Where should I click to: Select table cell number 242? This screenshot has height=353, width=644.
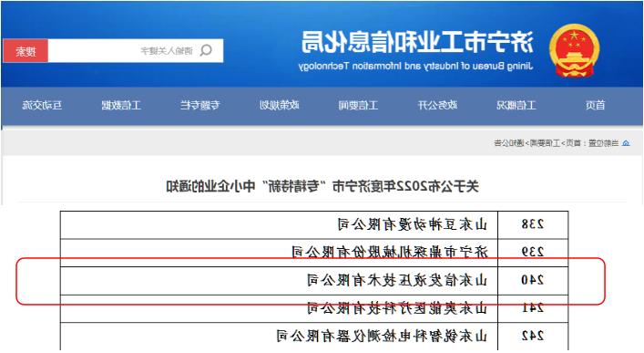[x=533, y=337]
